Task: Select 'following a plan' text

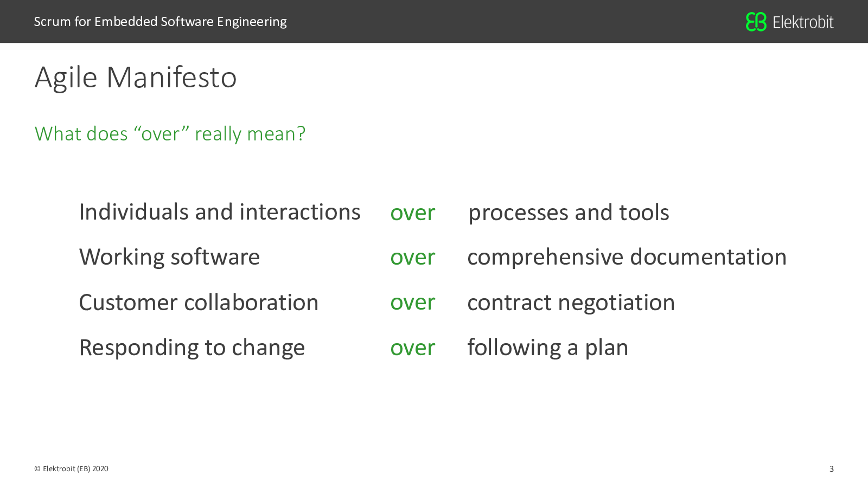Action: tap(547, 348)
